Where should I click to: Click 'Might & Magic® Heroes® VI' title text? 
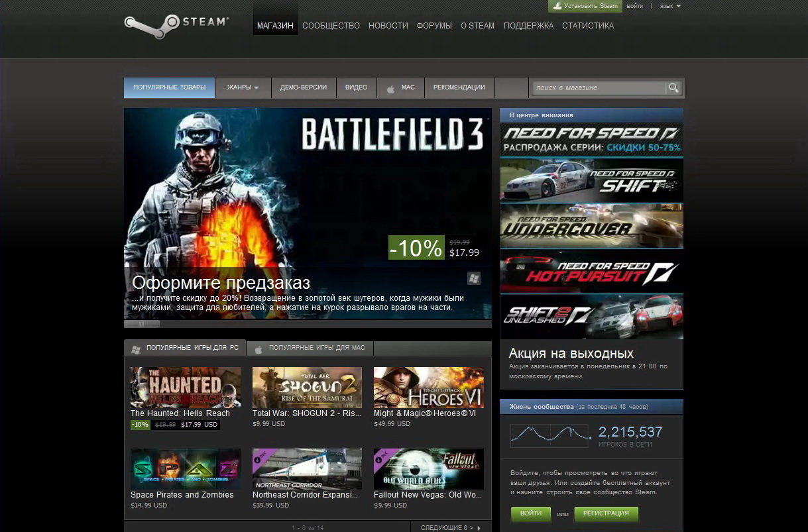click(425, 413)
